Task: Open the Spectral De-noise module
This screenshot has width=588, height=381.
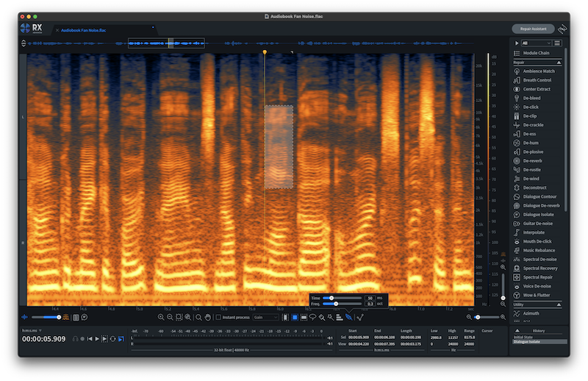Action: coord(539,259)
